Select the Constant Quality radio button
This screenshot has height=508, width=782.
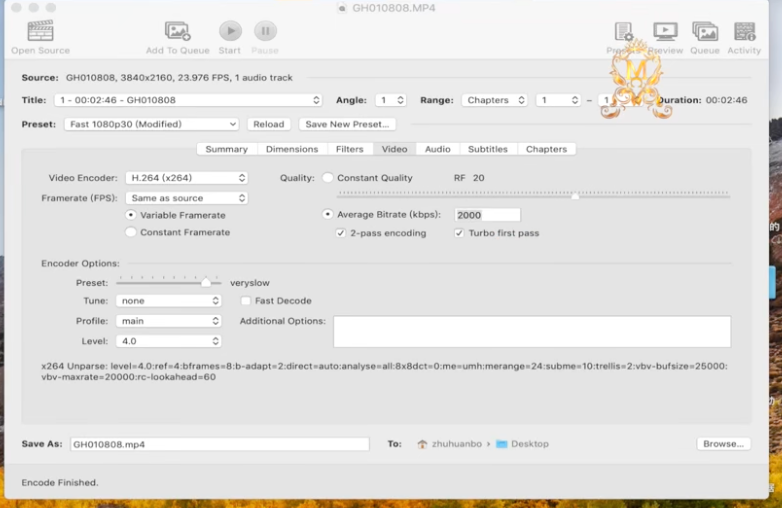328,177
